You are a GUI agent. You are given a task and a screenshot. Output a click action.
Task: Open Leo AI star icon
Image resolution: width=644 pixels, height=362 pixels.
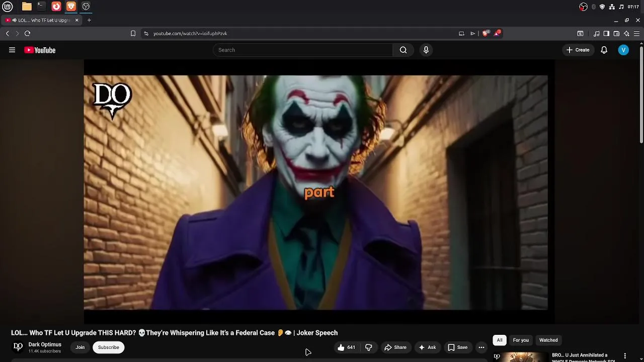point(626,33)
